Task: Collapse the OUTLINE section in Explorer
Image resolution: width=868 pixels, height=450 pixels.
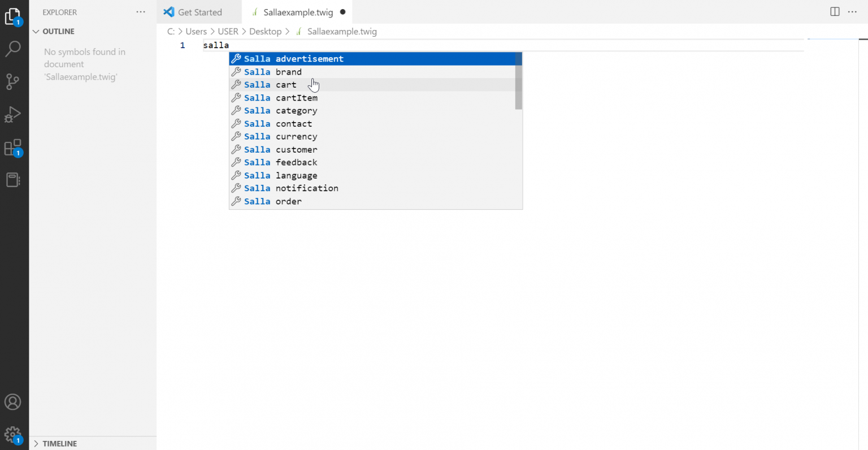Action: point(36,31)
